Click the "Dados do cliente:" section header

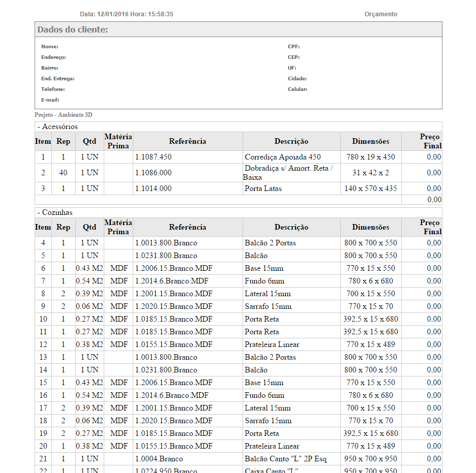point(73,29)
